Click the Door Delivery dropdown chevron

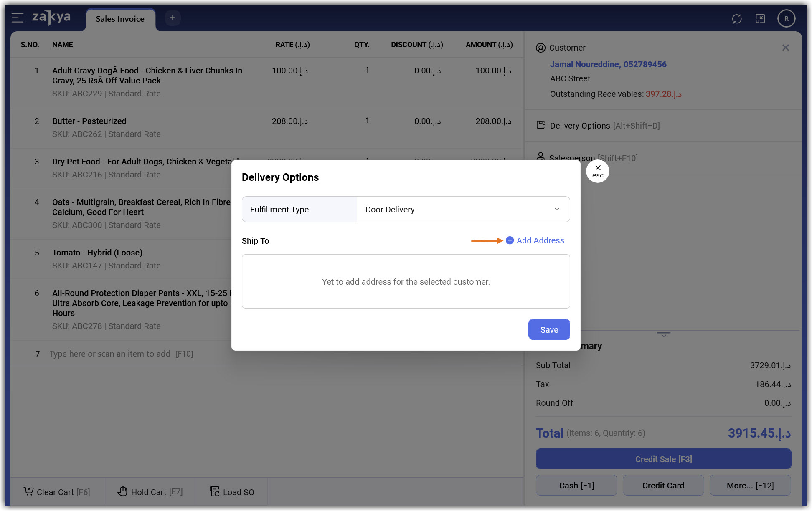click(x=557, y=210)
